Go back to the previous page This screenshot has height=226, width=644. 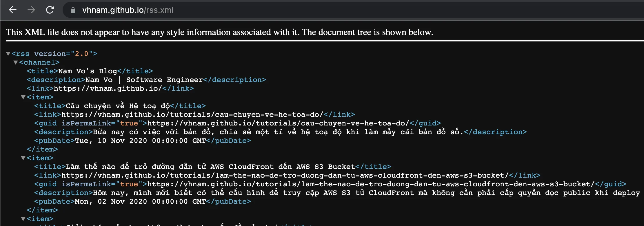point(13,10)
